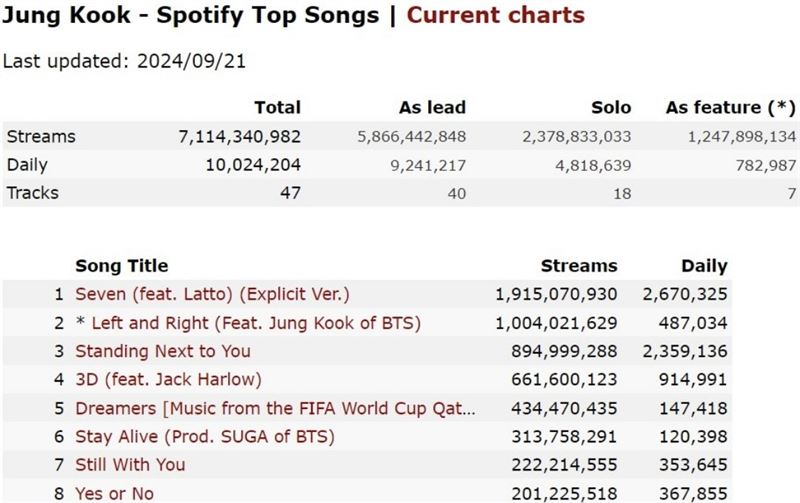Open the Standing Next to You link
Image resolution: width=800 pixels, height=503 pixels.
[163, 351]
